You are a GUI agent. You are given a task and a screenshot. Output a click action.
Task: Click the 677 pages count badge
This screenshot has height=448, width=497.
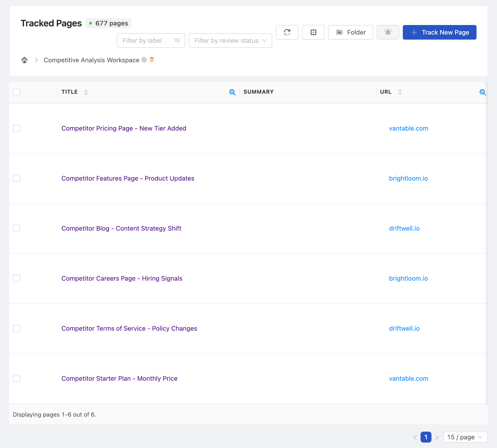(x=108, y=23)
